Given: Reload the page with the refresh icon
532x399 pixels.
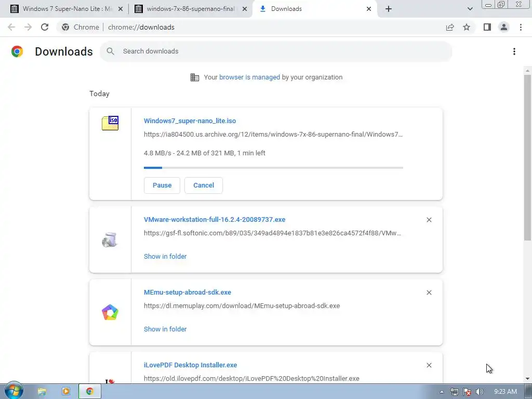Looking at the screenshot, I should [x=45, y=27].
